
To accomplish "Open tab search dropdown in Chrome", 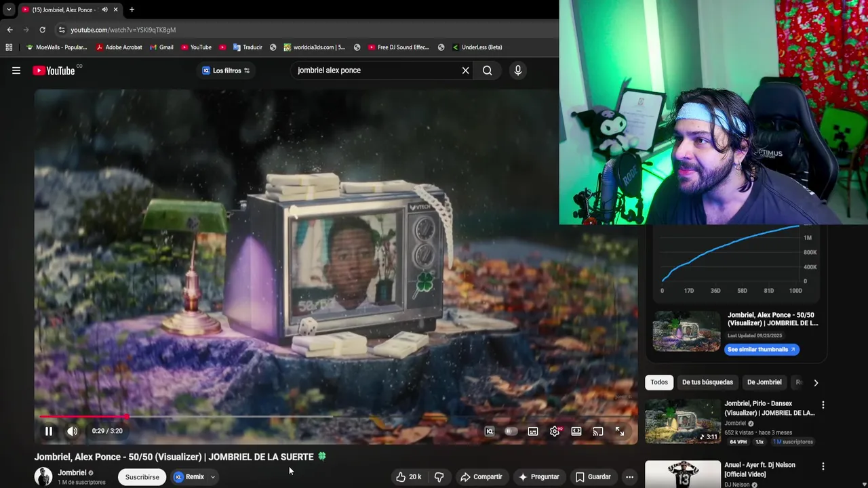I will click(x=8, y=9).
